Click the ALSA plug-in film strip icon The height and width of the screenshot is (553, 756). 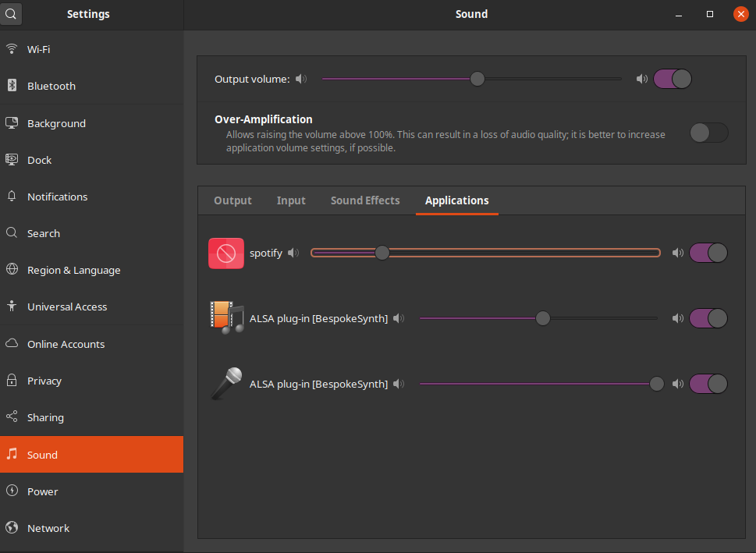tap(225, 317)
